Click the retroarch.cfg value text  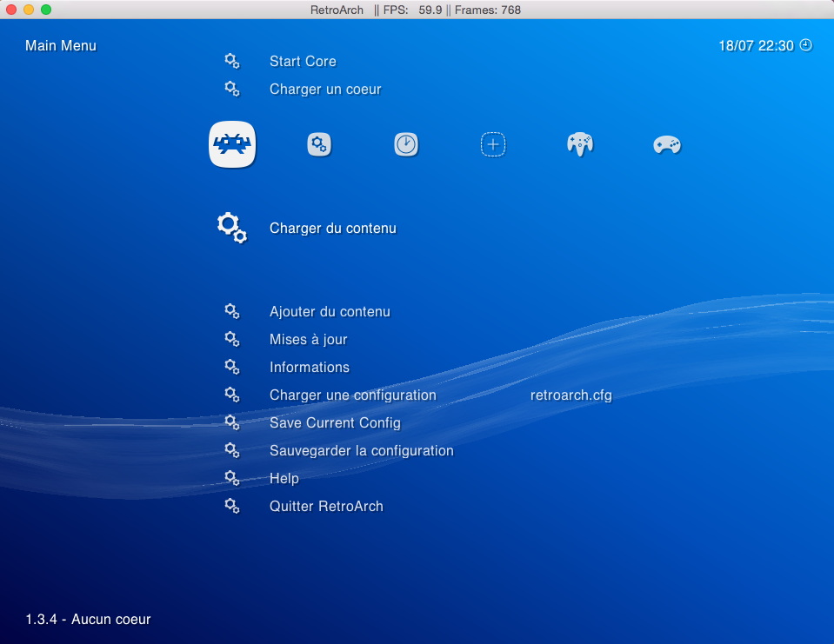[x=571, y=395]
